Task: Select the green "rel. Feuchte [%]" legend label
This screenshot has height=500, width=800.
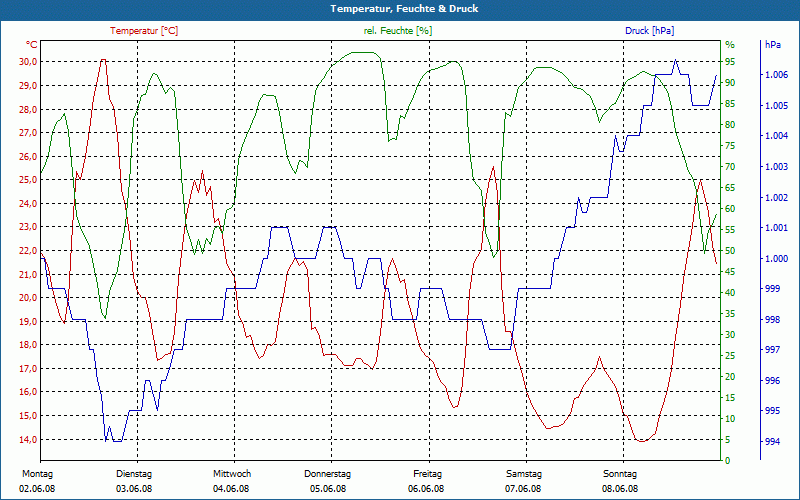Action: (x=397, y=31)
